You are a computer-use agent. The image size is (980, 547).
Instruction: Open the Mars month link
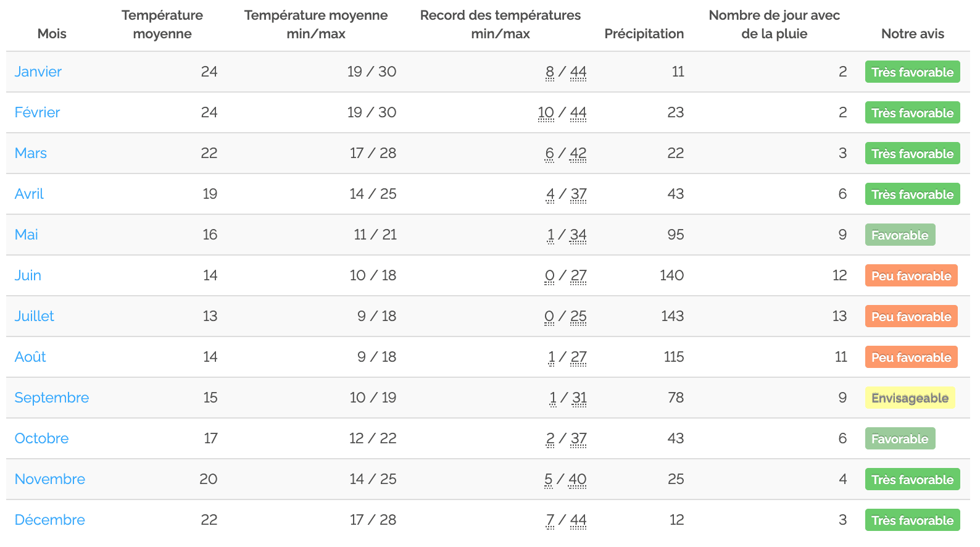click(31, 153)
